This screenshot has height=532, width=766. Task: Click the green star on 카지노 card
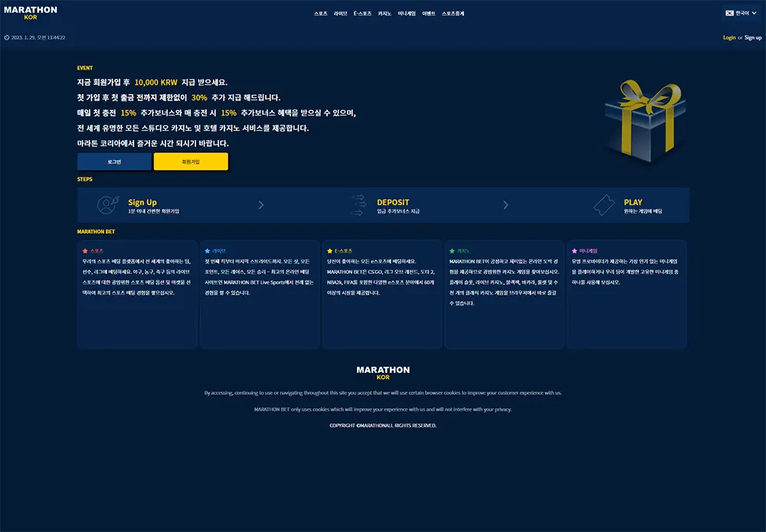click(452, 251)
